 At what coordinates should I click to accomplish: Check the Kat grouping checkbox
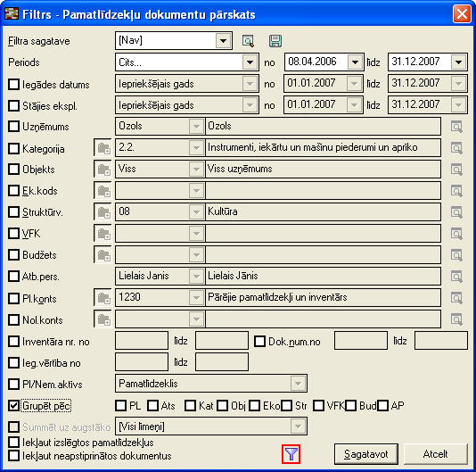[191, 405]
